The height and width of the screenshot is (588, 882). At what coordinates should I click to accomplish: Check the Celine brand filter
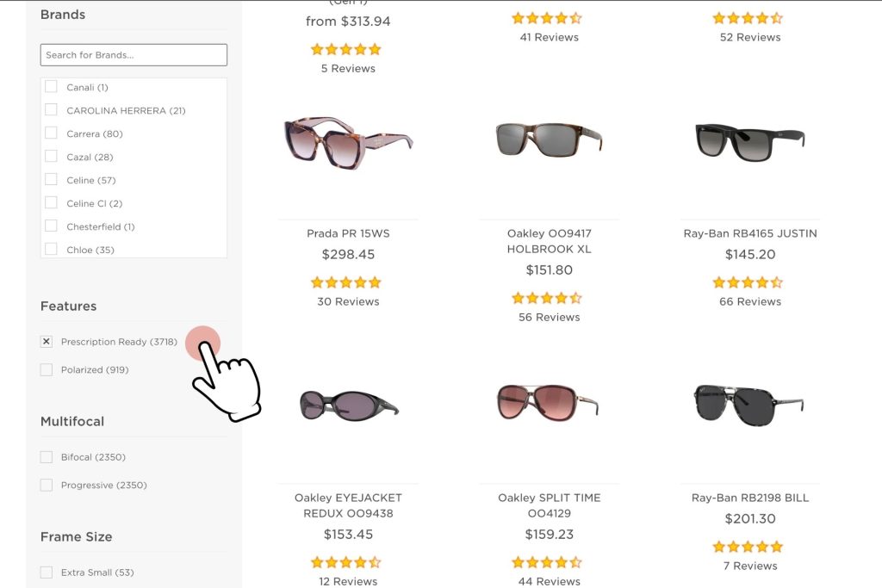(x=52, y=180)
